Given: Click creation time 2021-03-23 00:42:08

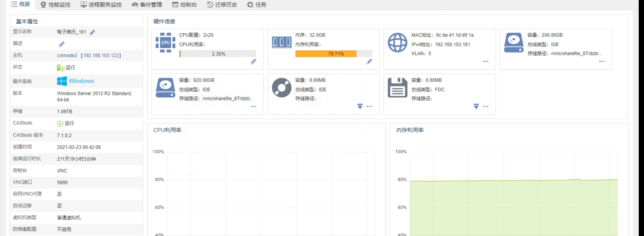Looking at the screenshot, I should click(x=79, y=147).
